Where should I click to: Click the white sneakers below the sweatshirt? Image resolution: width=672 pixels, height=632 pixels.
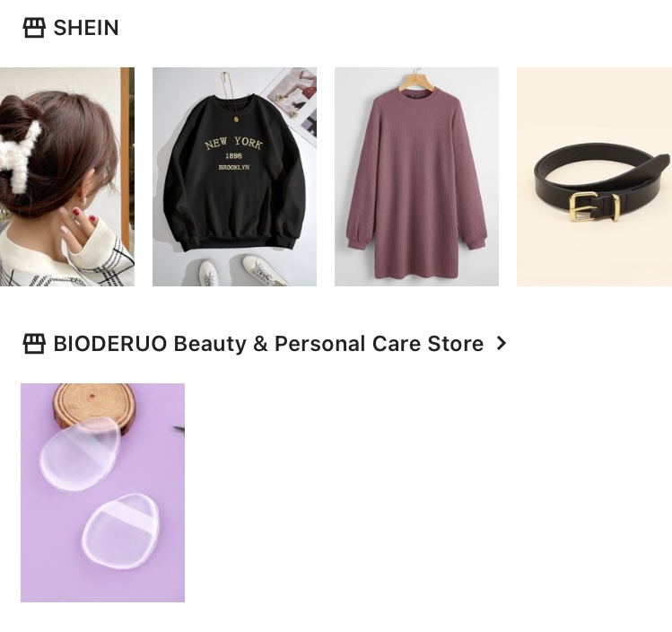[242, 271]
